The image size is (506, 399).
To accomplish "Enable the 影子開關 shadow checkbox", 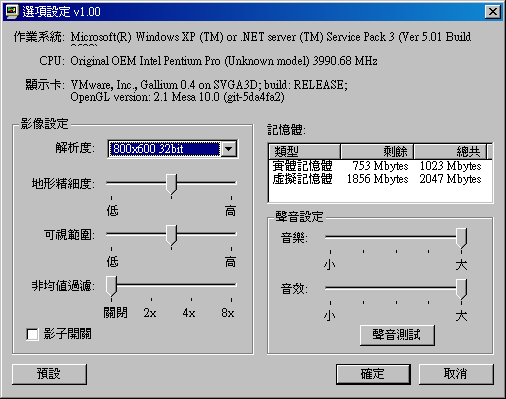I will tap(32, 334).
